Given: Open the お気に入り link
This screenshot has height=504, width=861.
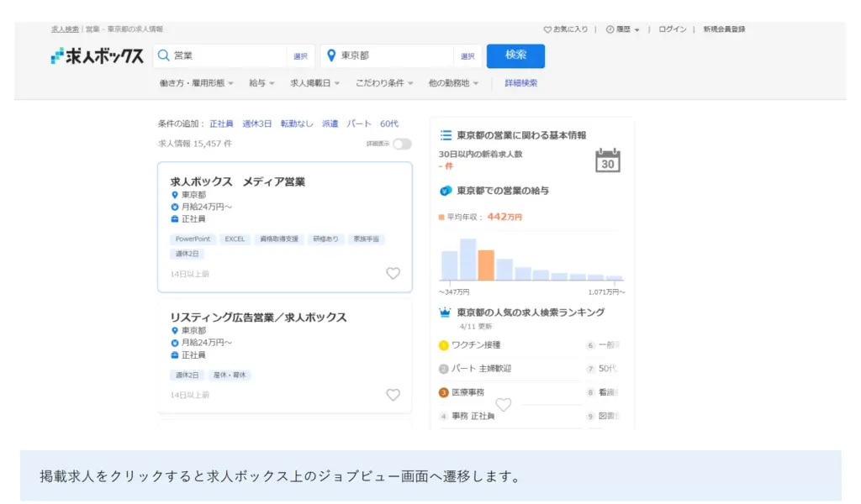Looking at the screenshot, I should click(x=570, y=29).
